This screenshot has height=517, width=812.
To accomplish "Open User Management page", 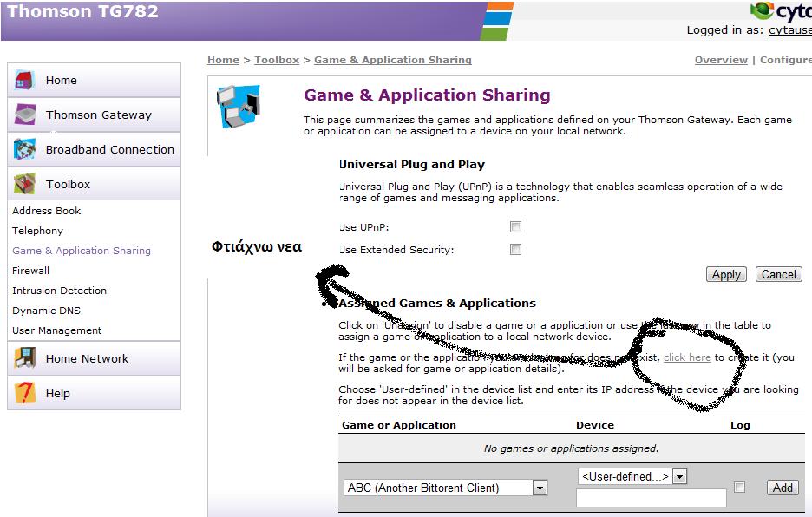I will tap(57, 330).
